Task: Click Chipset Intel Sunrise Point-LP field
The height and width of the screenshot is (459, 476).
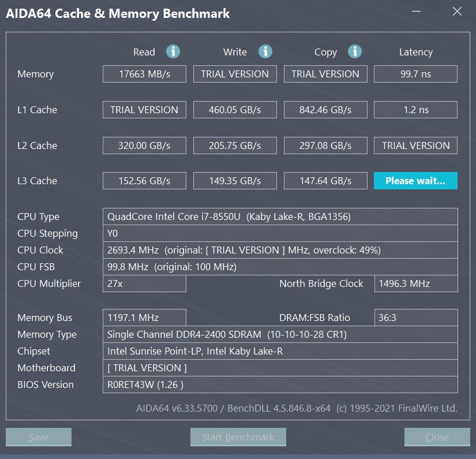Action: (x=280, y=351)
